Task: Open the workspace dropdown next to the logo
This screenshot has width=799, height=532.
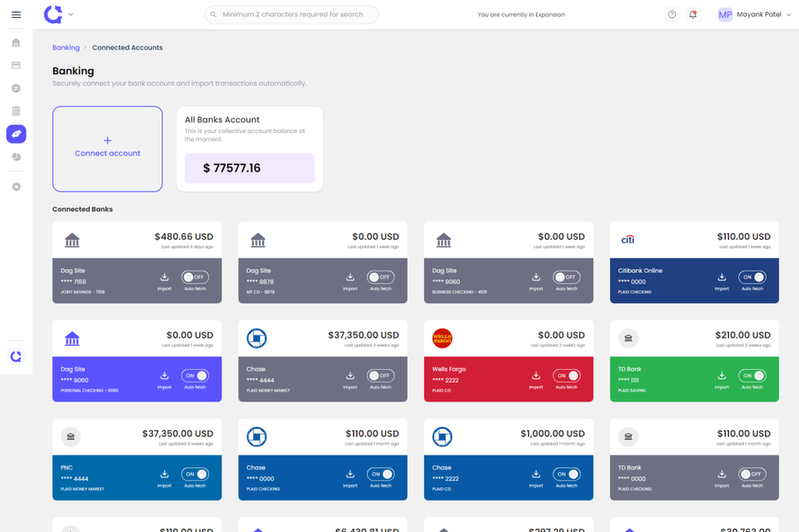Action: (x=71, y=15)
